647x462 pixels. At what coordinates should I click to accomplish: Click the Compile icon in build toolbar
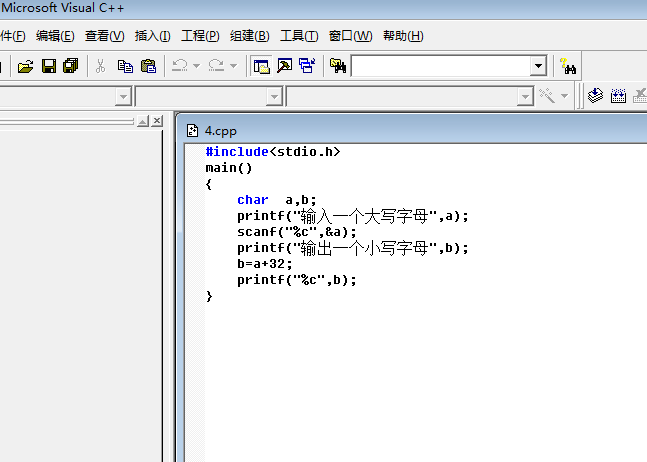[595, 96]
